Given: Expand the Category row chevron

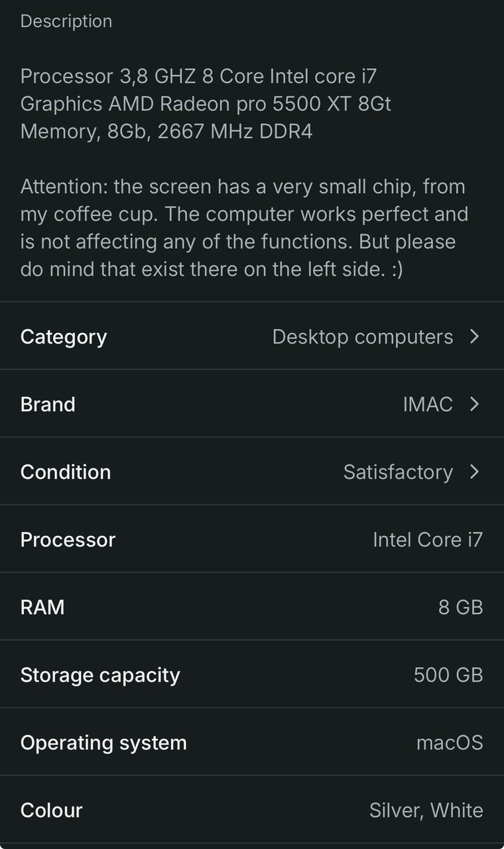Looking at the screenshot, I should pos(474,336).
